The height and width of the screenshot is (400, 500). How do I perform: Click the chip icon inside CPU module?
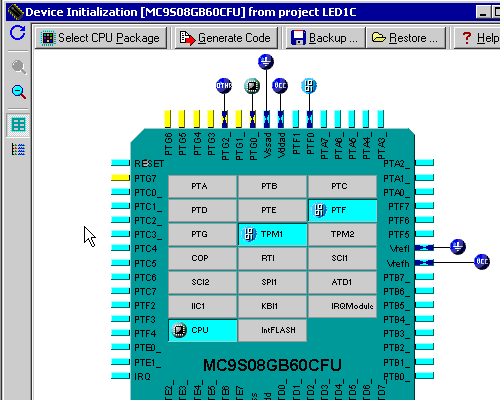coord(179,330)
